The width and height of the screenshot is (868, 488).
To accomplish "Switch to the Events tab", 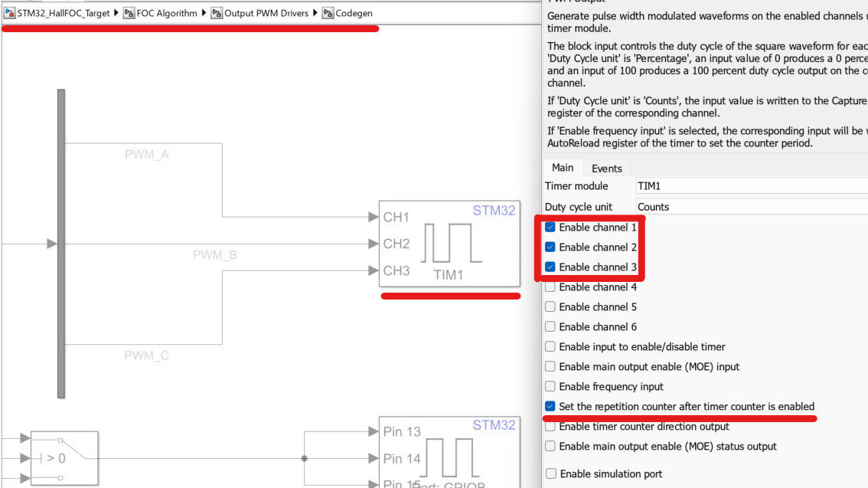I will (606, 169).
